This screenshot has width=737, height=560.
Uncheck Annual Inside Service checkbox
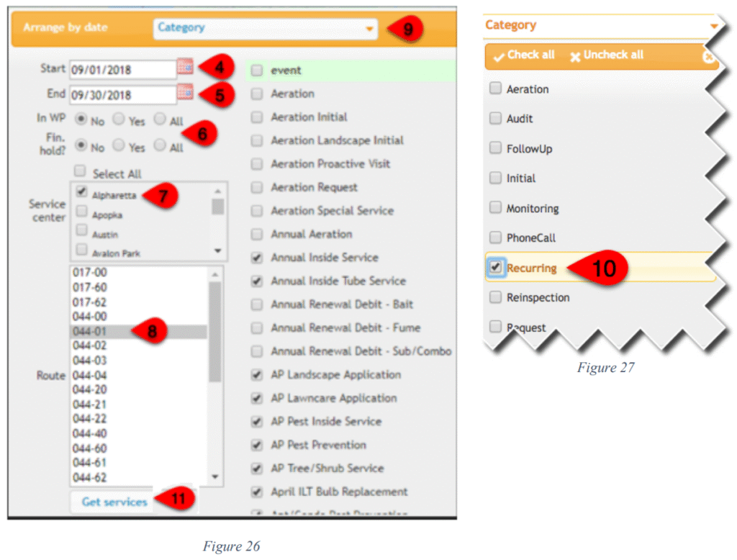[x=257, y=257]
